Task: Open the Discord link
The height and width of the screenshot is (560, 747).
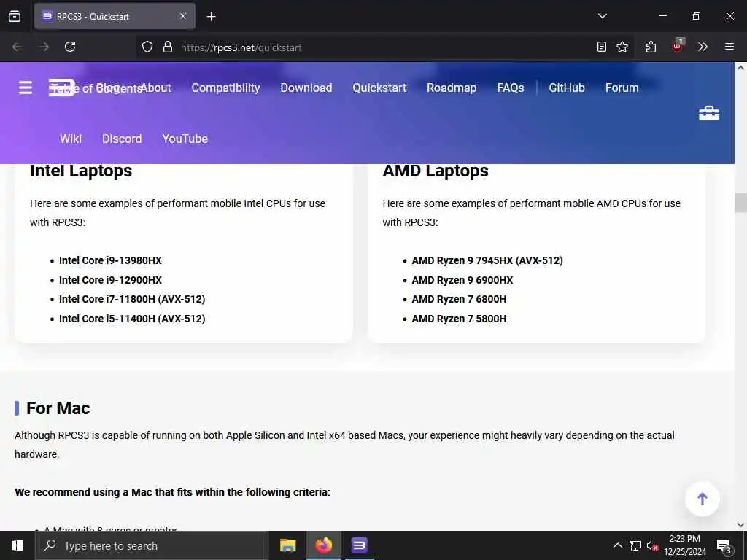Action: click(x=122, y=139)
